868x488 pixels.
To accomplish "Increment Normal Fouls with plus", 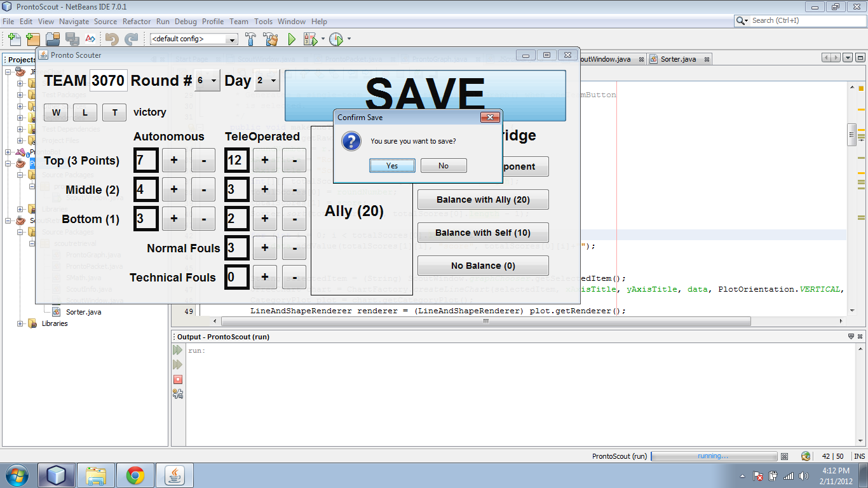I will [265, 248].
